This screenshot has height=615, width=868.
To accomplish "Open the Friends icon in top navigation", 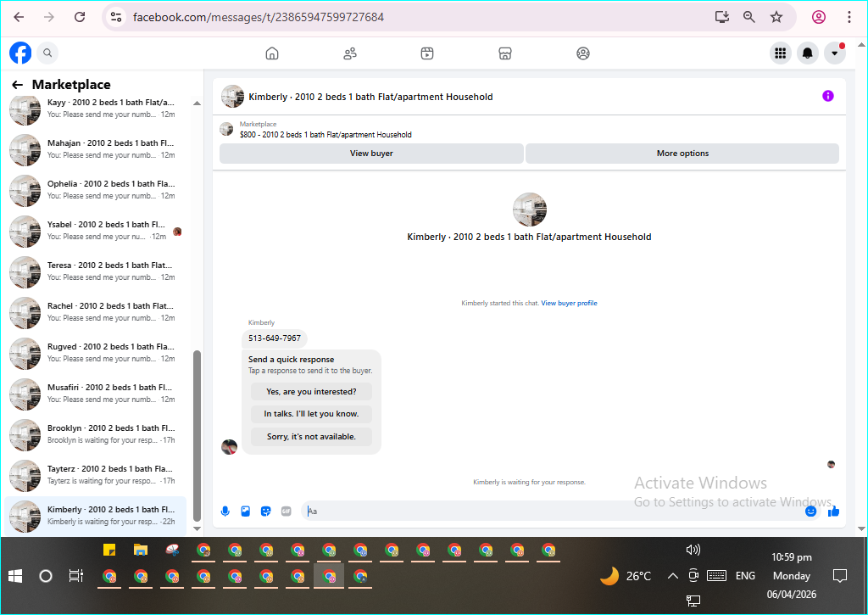I will point(350,53).
